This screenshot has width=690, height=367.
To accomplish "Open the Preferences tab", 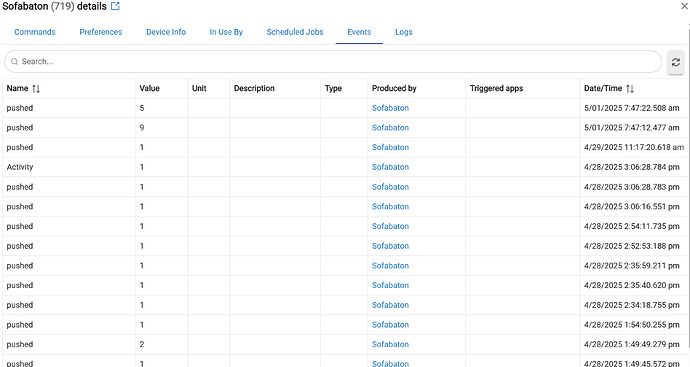I will 101,32.
